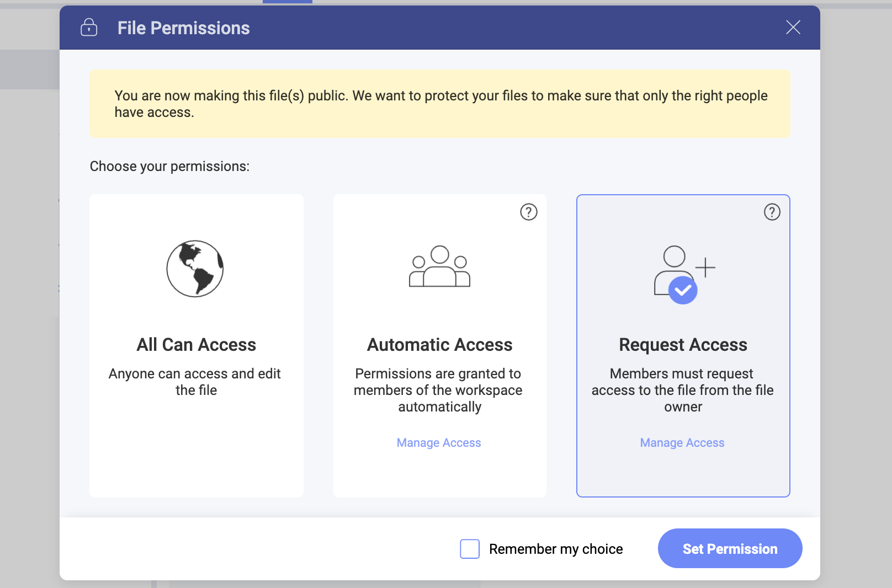Click 'Permissions are granted to members' description
Screen dimensions: 892x588
438,390
